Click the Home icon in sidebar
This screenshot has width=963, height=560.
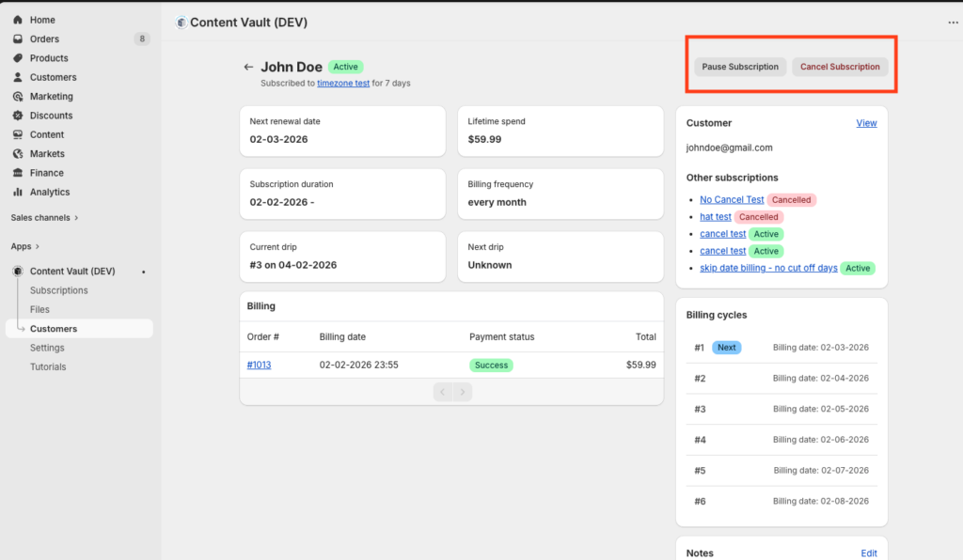tap(18, 20)
